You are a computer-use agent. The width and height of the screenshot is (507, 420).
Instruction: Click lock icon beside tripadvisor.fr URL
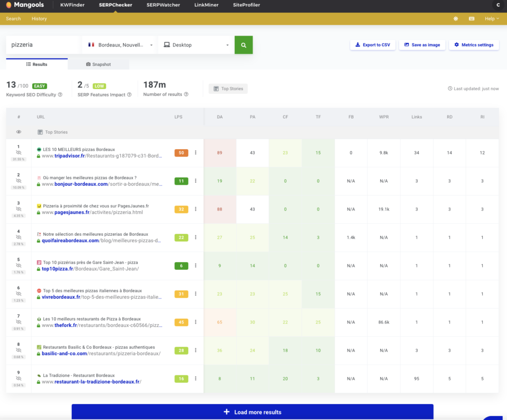[x=39, y=156]
